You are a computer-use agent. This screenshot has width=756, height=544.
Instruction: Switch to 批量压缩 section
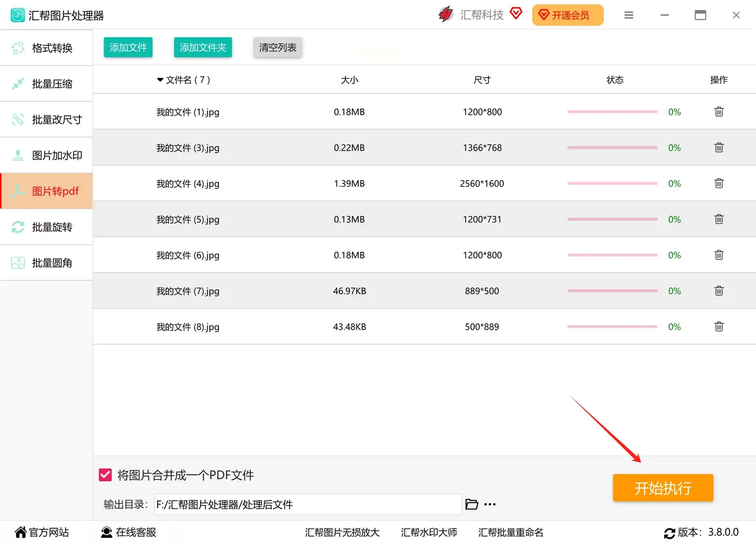point(46,83)
